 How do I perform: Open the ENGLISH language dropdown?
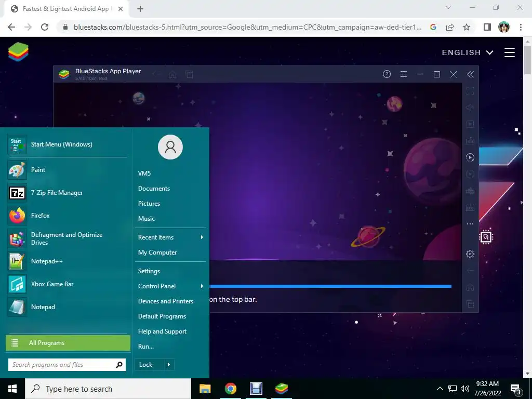(467, 52)
